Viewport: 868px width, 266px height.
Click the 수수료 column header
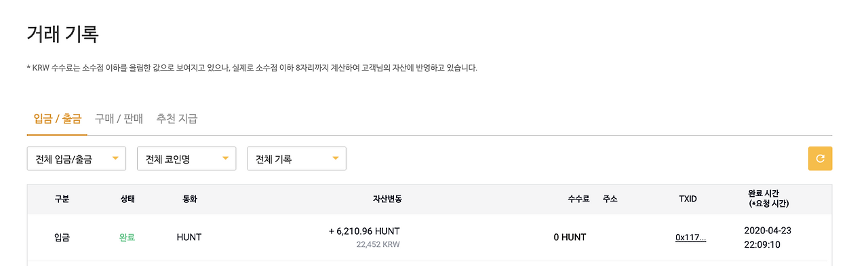[x=578, y=199]
